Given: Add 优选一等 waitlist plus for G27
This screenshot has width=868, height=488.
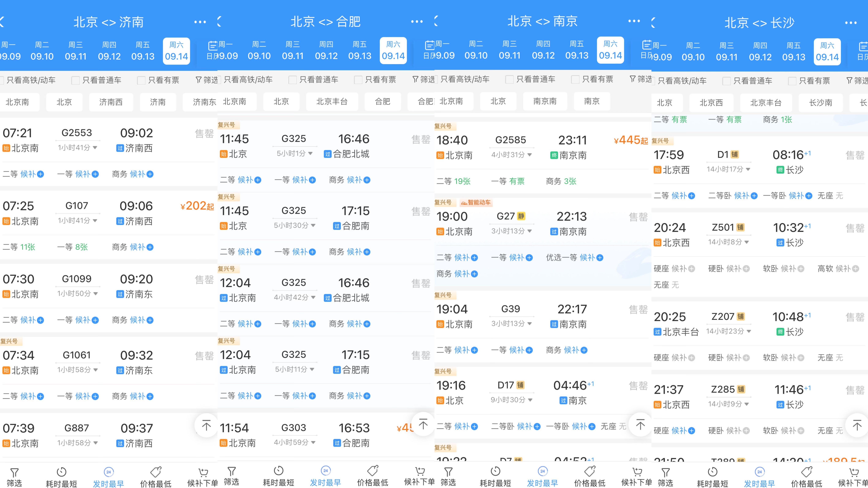Looking at the screenshot, I should coord(600,258).
